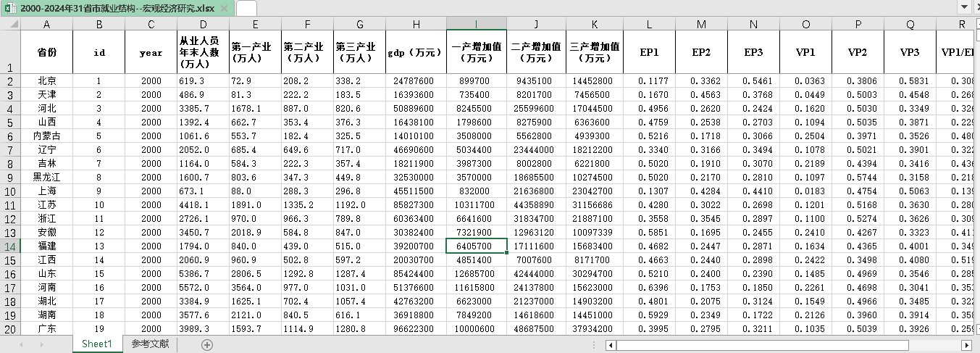
Task: Select the 黑龙江 province cell
Action: coord(46,178)
